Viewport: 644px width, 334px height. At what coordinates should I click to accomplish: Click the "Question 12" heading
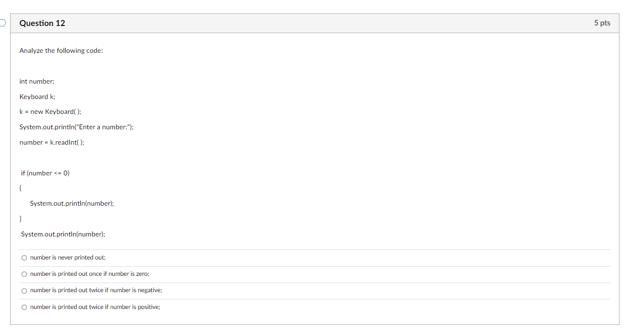pos(42,23)
